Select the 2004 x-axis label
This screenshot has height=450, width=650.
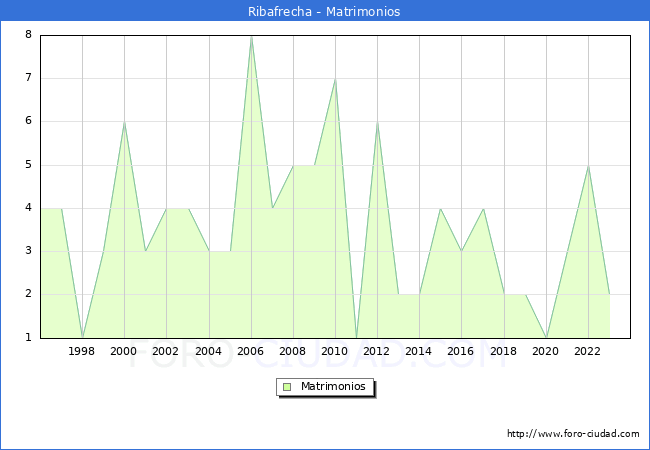tap(209, 351)
